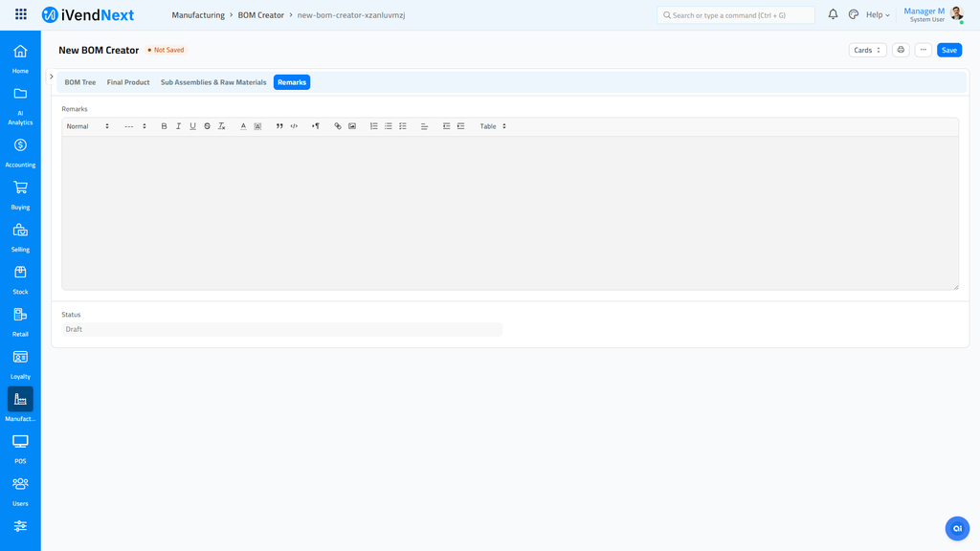Open notifications bell

click(x=833, y=14)
